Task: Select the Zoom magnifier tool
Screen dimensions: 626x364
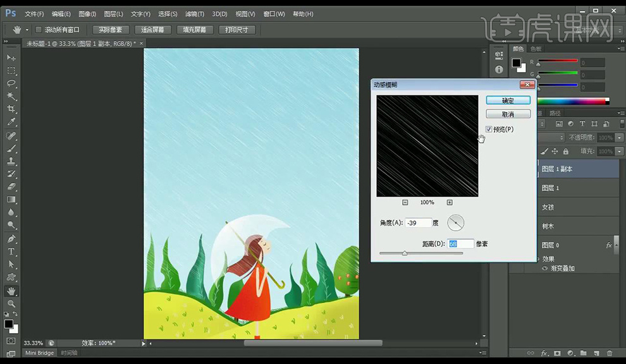Action: pyautogui.click(x=11, y=304)
